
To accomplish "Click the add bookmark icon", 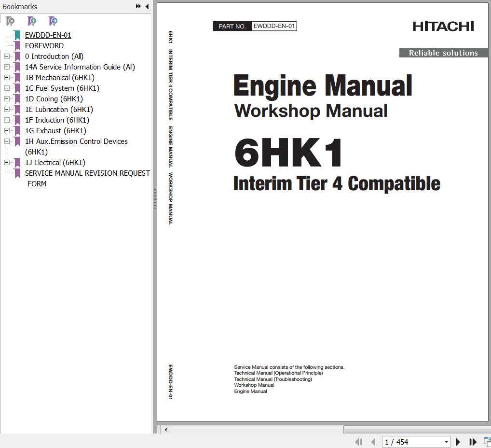I will point(32,21).
